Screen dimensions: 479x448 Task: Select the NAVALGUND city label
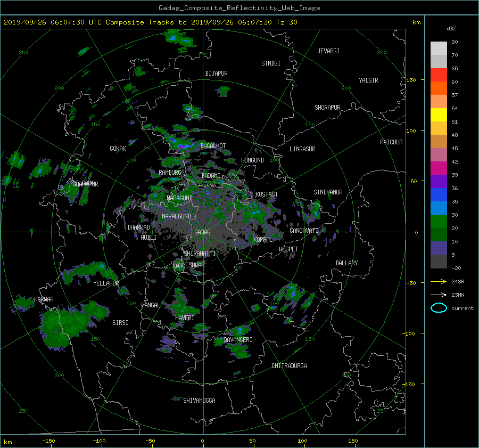coord(176,216)
